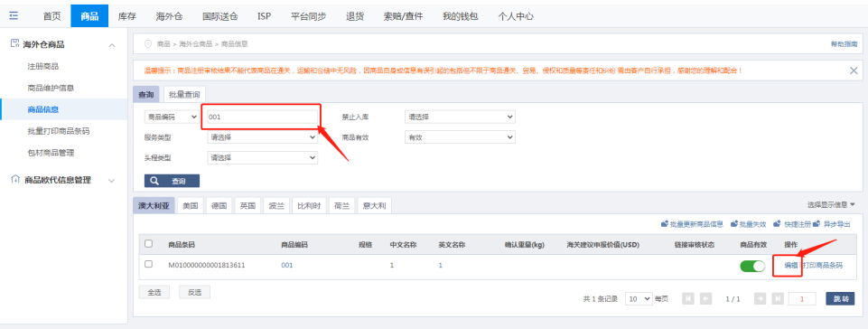This screenshot has width=868, height=329.
Task: Open 商品维护信息 in sidebar
Action: (51, 88)
